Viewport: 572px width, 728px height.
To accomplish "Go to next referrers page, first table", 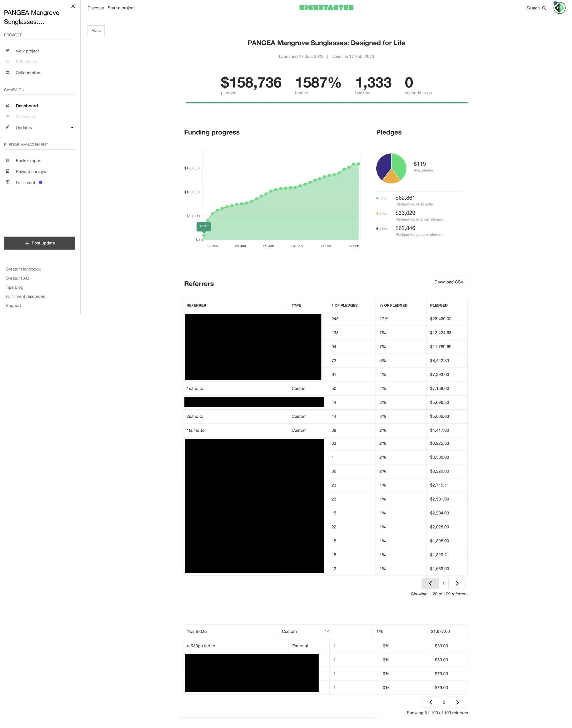I will pos(457,583).
